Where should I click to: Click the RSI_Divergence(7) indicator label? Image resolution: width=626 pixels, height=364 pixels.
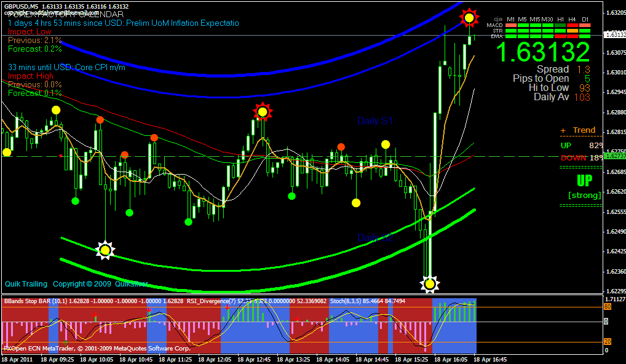[212, 301]
